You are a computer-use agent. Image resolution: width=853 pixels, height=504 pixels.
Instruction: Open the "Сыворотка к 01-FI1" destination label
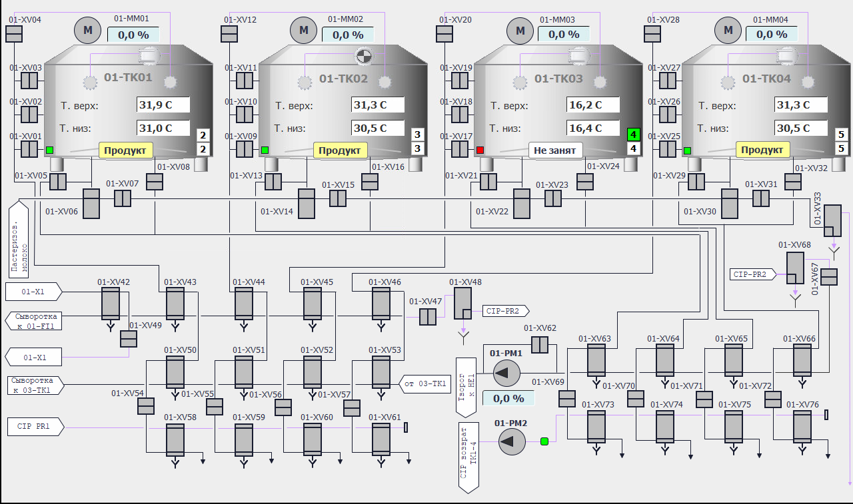tap(34, 321)
